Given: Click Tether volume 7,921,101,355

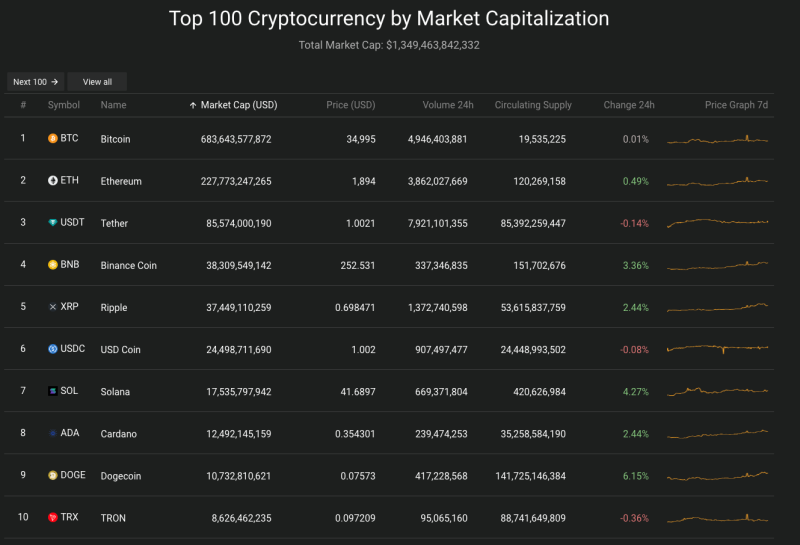Looking at the screenshot, I should tap(437, 223).
